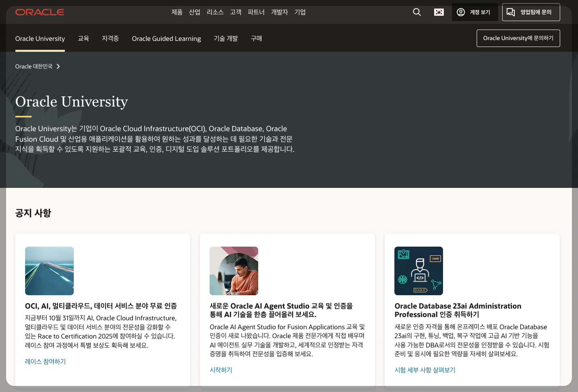
Task: Open Oracle Guided Learning navigation item
Action: (167, 38)
